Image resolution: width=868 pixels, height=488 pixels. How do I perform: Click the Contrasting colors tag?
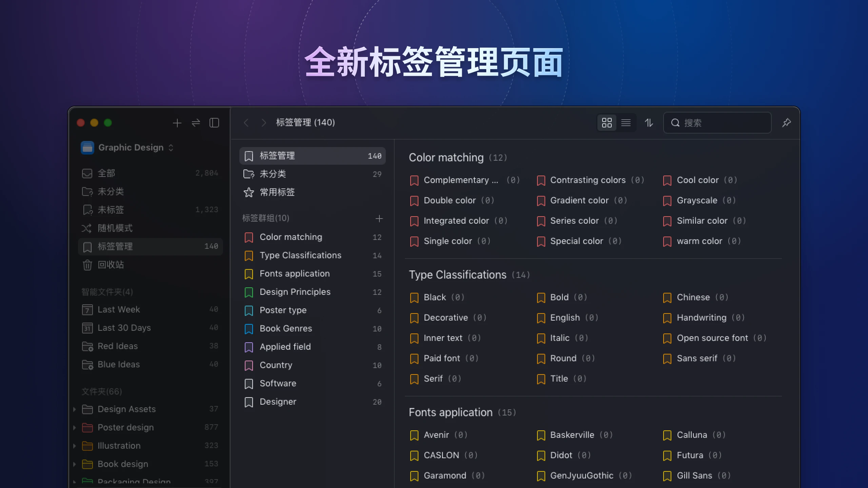tap(590, 180)
